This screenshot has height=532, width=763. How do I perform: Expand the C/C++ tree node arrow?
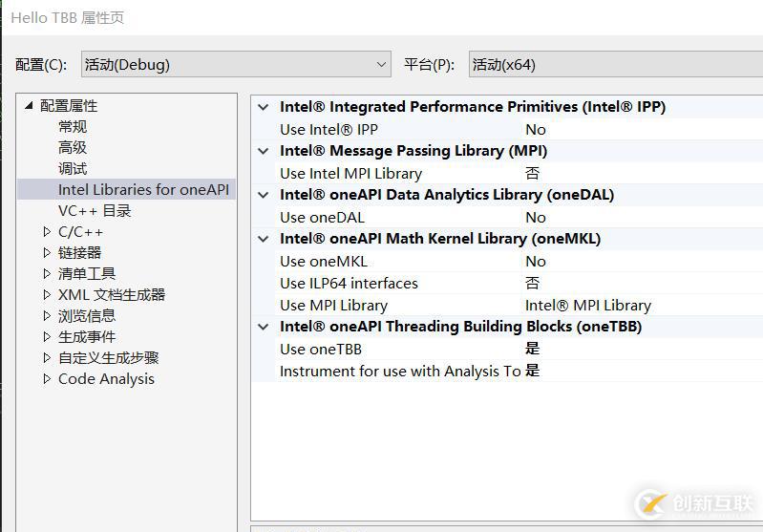(x=47, y=232)
